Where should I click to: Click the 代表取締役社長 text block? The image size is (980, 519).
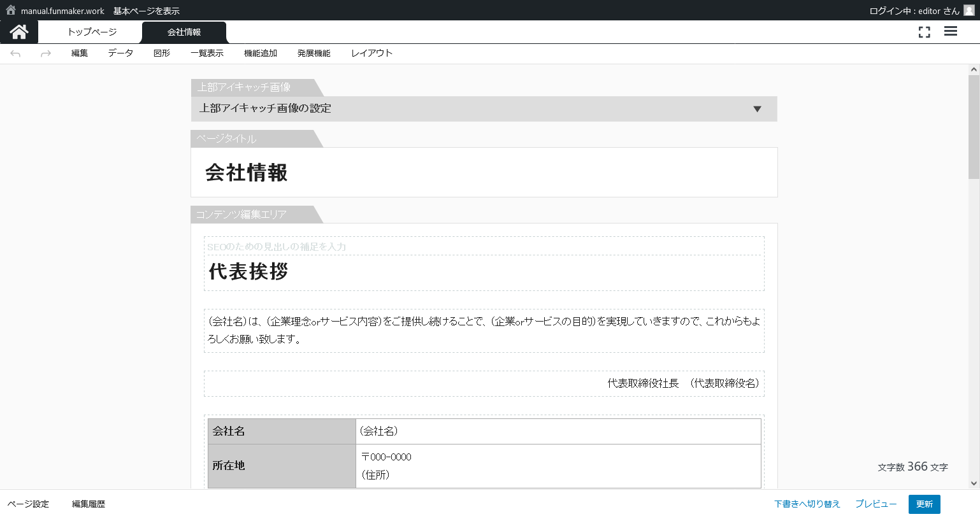coord(484,383)
